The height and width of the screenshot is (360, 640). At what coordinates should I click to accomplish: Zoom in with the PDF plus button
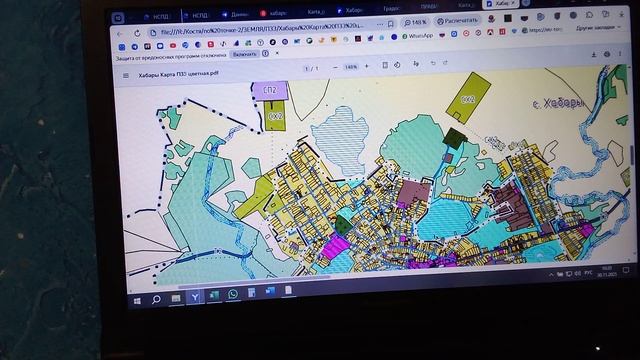point(367,66)
